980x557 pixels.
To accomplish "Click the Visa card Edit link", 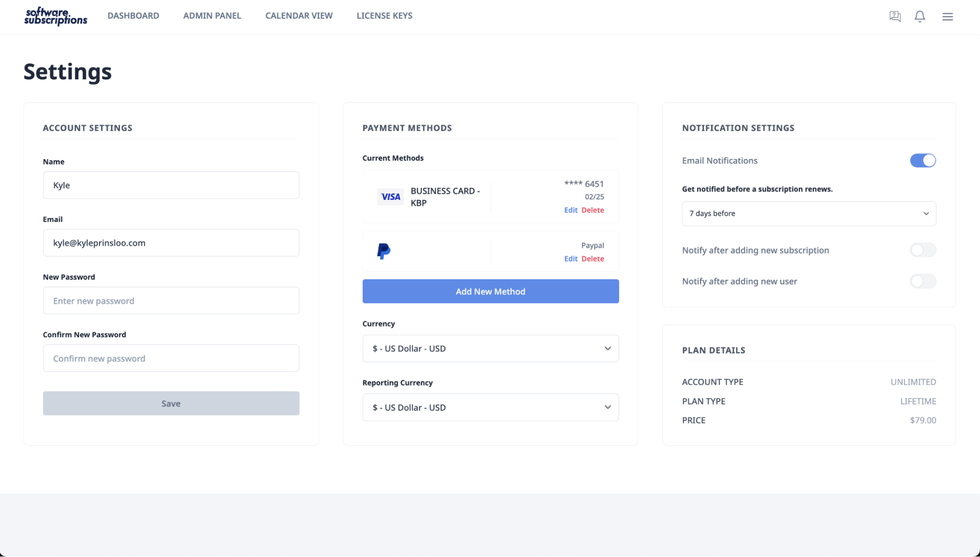I will [x=570, y=210].
